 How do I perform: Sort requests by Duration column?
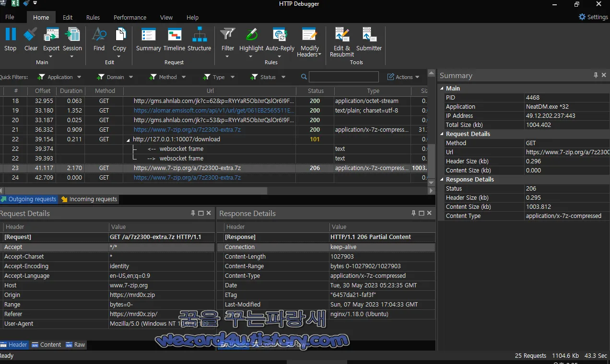[x=71, y=91]
